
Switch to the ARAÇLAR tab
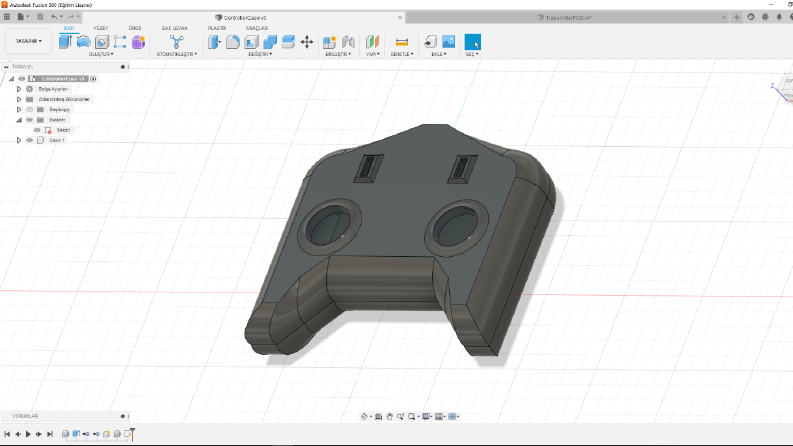pos(257,28)
